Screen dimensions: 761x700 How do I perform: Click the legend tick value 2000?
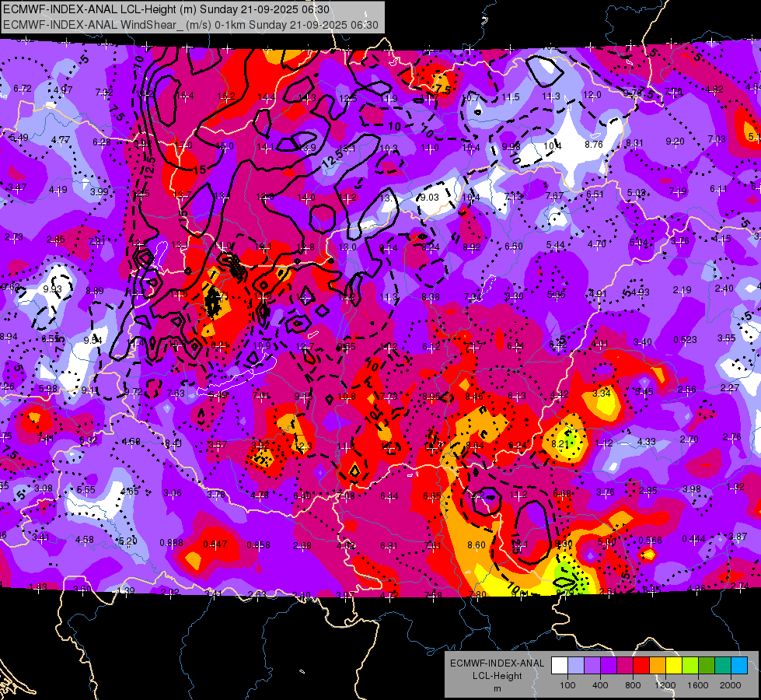click(x=731, y=685)
